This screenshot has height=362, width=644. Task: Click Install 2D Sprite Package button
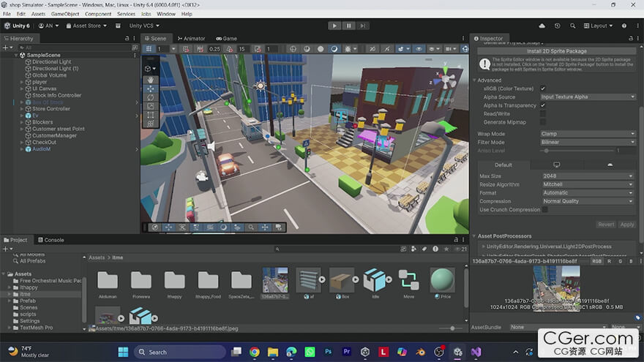pos(556,51)
